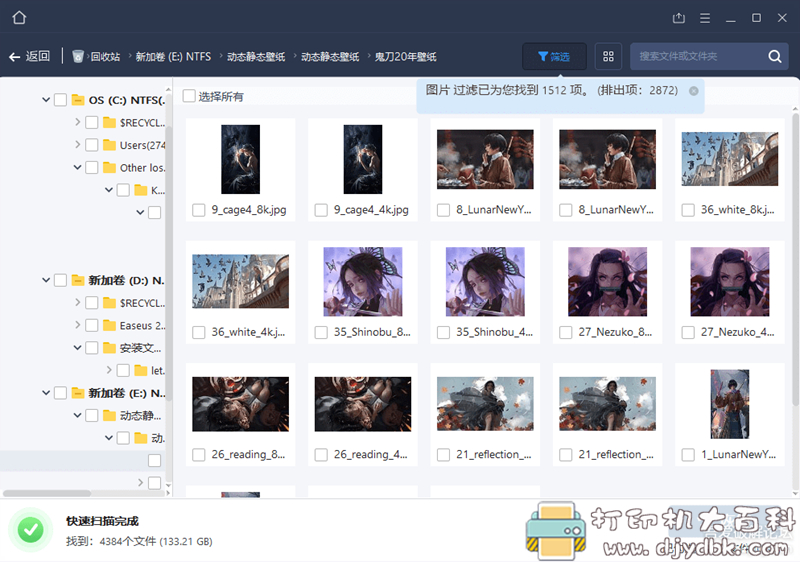Collapse 动态静 folder node
Image resolution: width=800 pixels, height=562 pixels.
(78, 415)
